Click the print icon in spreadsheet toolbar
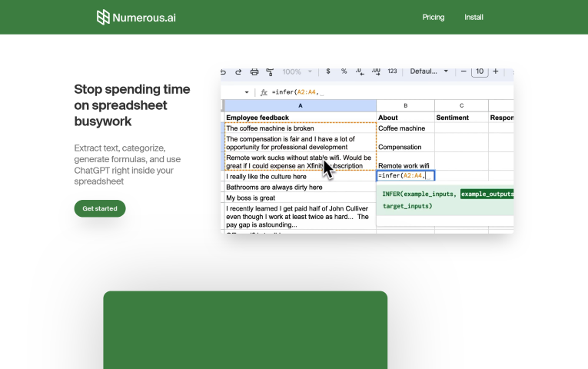This screenshot has height=369, width=588. click(x=254, y=71)
